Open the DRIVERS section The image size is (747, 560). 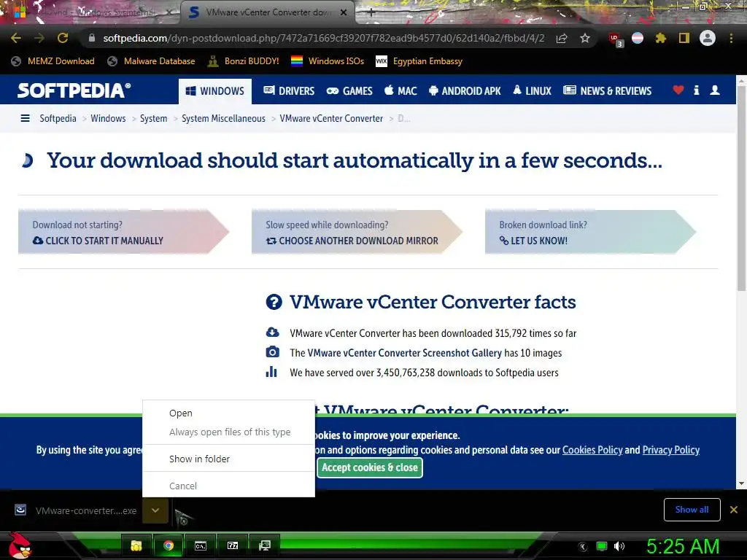point(289,90)
